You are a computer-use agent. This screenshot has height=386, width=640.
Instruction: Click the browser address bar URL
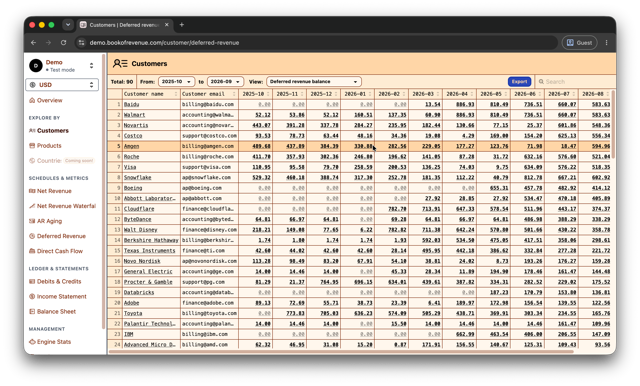[164, 42]
